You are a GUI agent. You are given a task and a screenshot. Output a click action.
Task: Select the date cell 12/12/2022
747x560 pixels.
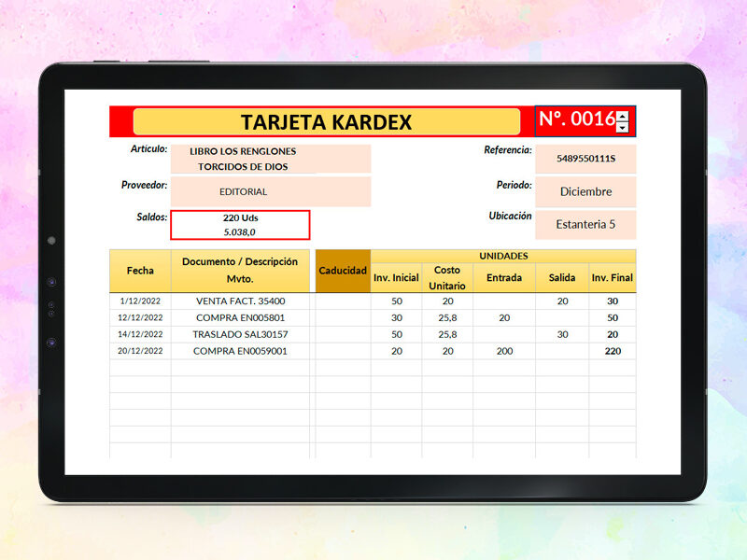[140, 317]
